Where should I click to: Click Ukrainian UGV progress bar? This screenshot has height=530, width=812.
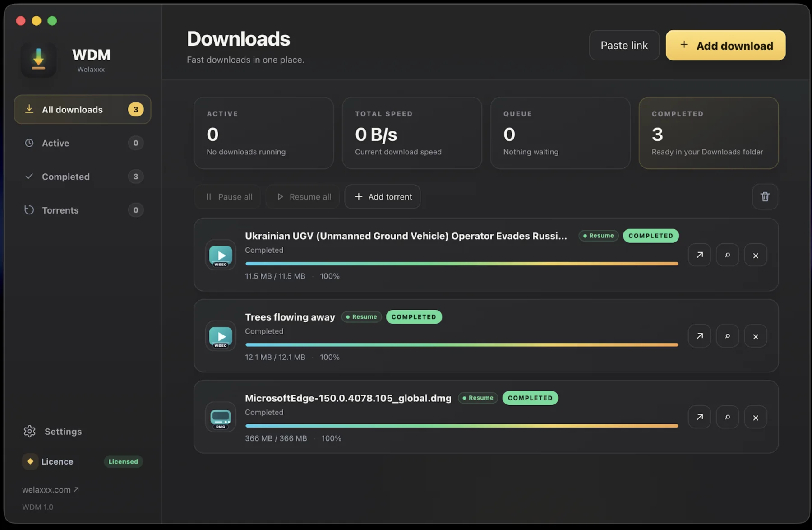[461, 264]
